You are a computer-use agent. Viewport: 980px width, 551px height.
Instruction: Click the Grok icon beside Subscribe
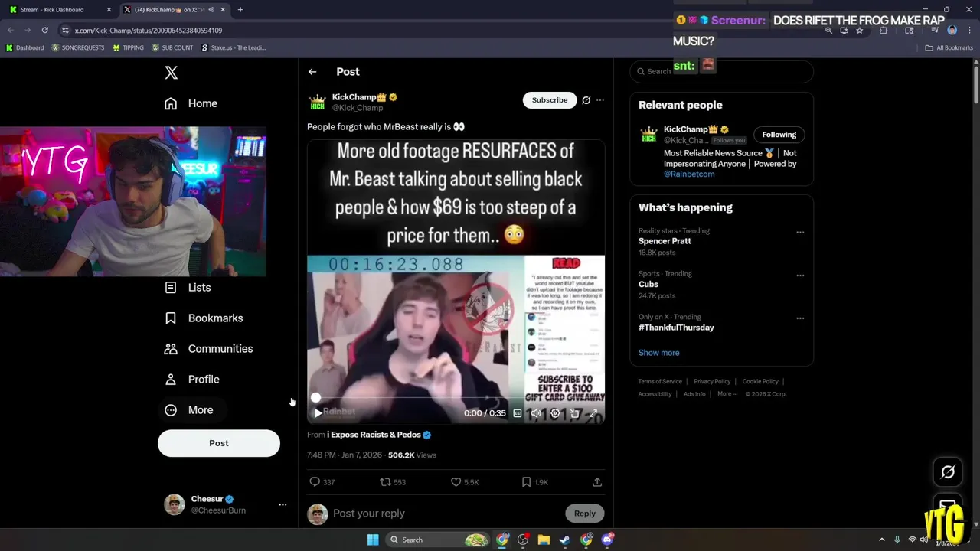[586, 100]
